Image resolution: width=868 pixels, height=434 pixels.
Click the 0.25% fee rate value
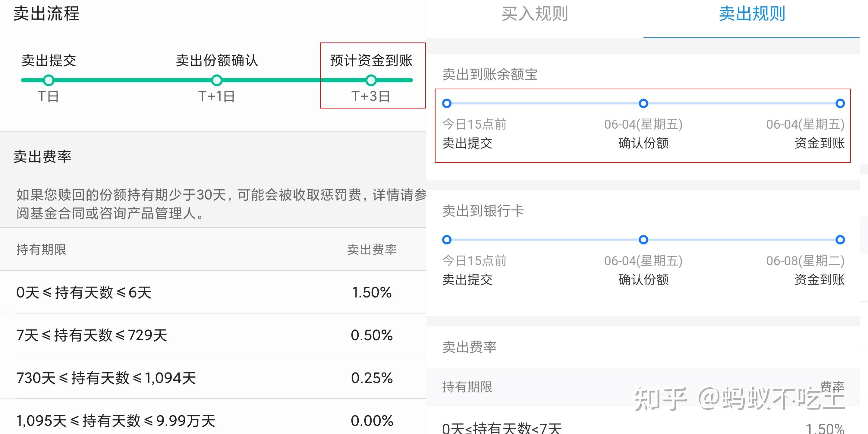tap(372, 378)
